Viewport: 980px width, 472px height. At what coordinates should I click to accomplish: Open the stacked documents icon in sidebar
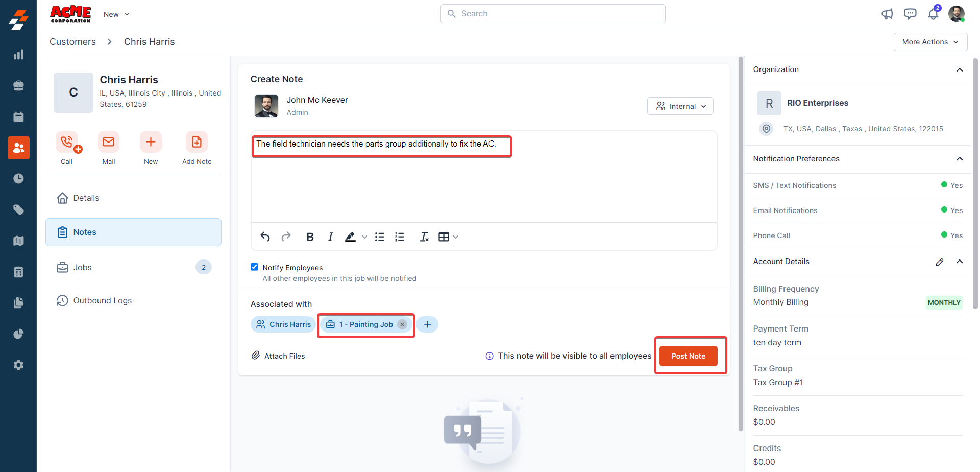pyautogui.click(x=18, y=303)
